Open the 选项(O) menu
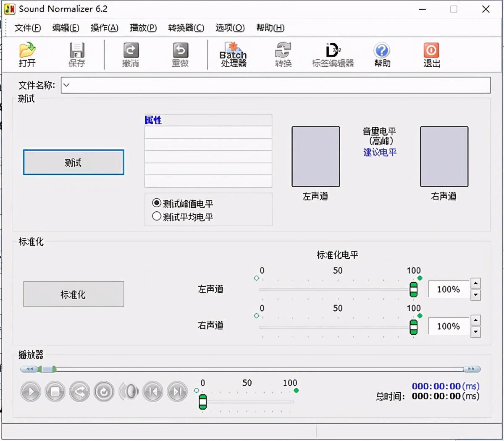 pyautogui.click(x=230, y=28)
